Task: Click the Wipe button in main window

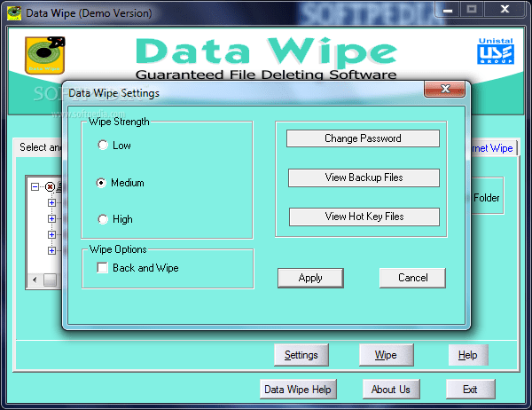Action: [386, 355]
